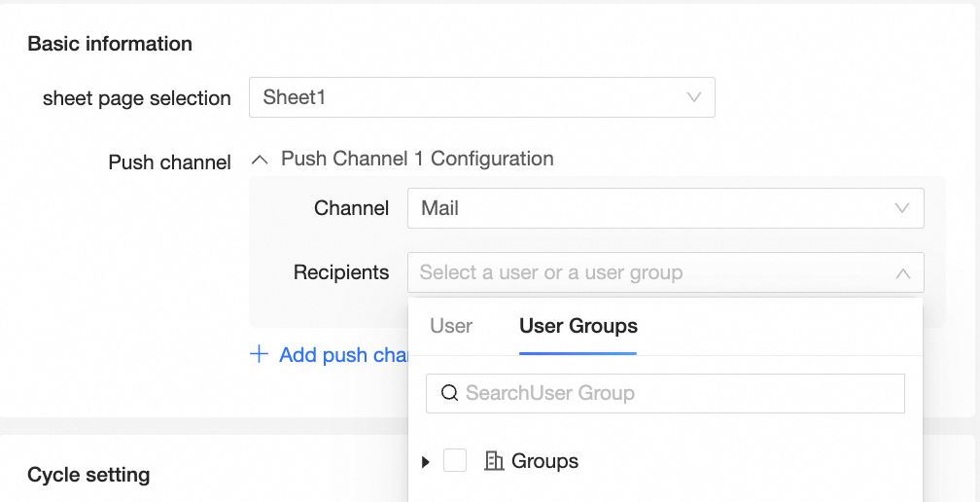Switch to the User tab

click(451, 326)
